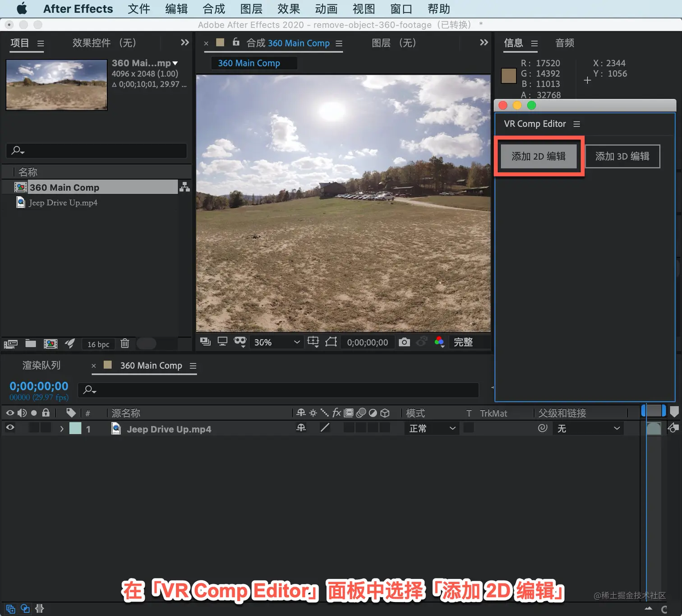682x616 pixels.
Task: Open the 信息 panel menu
Action: (535, 44)
